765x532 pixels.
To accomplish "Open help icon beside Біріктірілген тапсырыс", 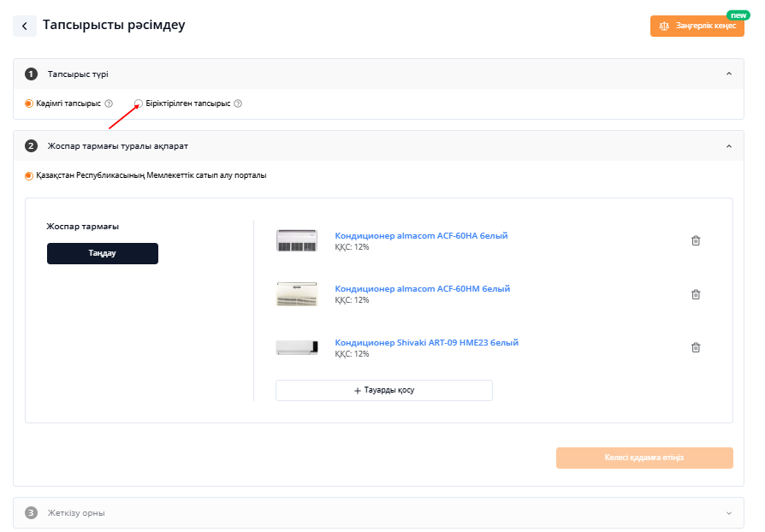I will point(238,103).
